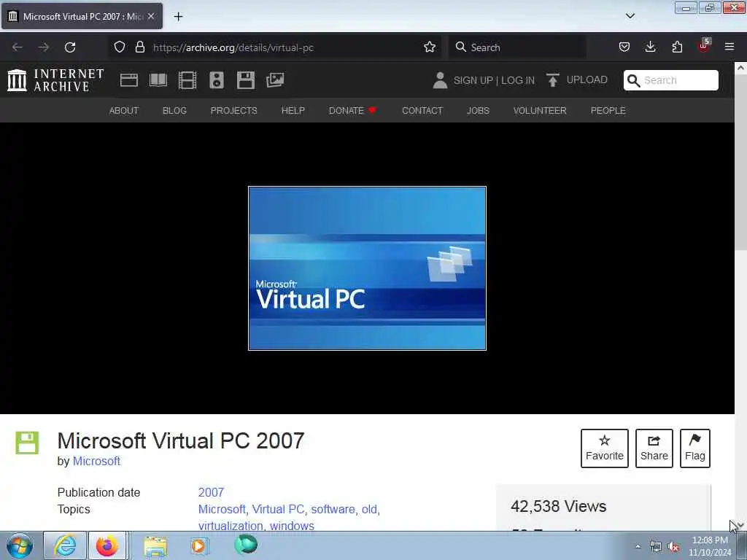Go forward with the browser forward arrow
Viewport: 747px width, 560px height.
pyautogui.click(x=44, y=47)
